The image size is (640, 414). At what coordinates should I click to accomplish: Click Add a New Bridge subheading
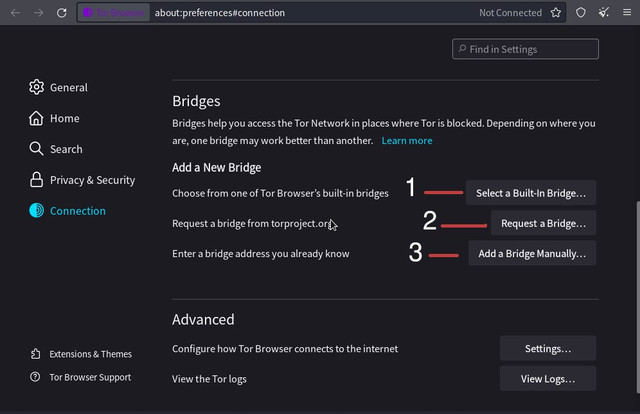click(x=216, y=167)
